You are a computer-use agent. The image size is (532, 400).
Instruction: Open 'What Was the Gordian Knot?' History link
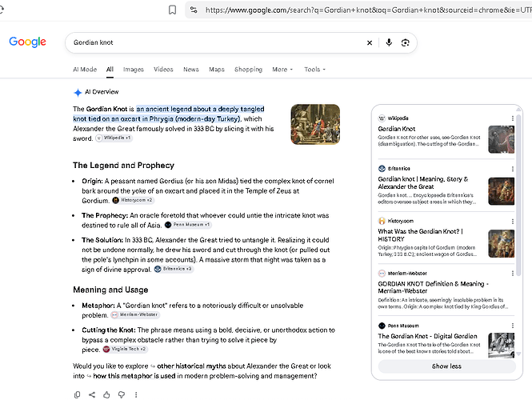420,235
